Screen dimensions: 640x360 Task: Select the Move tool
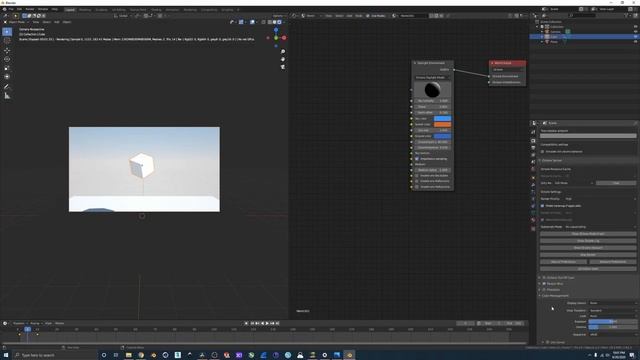pos(7,51)
